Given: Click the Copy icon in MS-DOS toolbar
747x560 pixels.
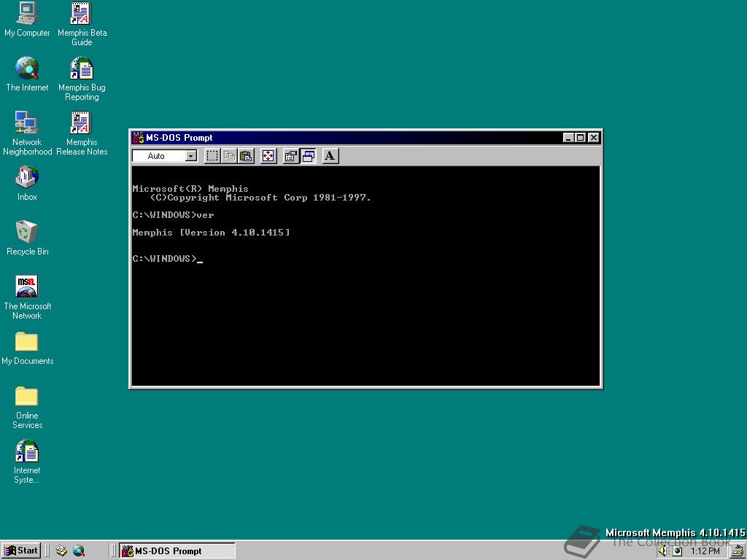Looking at the screenshot, I should click(230, 156).
